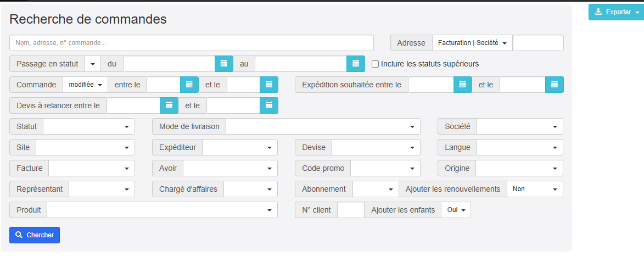Open calendar for 'Passage en statut' end date
The image size is (644, 256).
(x=355, y=64)
